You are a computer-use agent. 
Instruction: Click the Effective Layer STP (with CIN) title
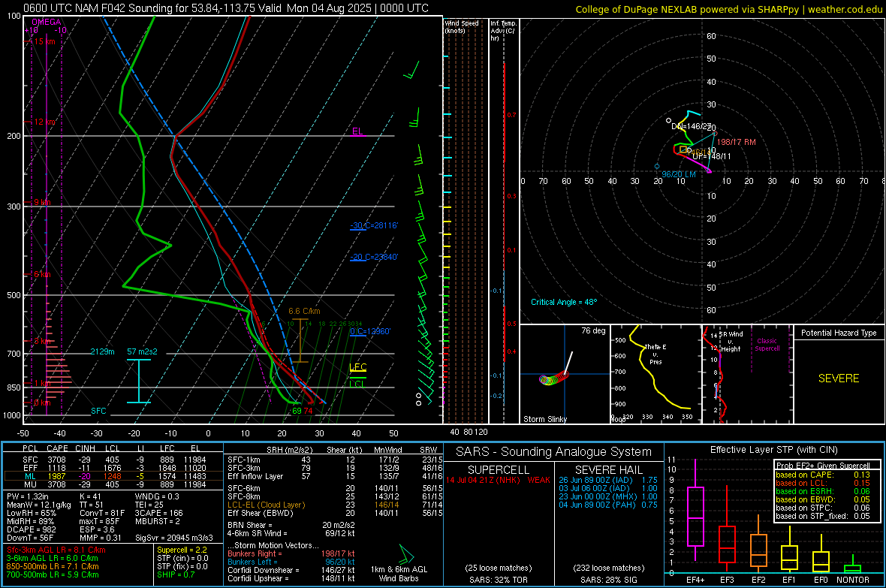pos(773,450)
